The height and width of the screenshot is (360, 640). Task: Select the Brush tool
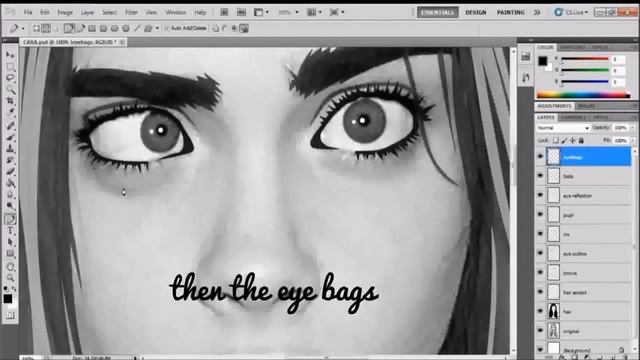[10, 137]
